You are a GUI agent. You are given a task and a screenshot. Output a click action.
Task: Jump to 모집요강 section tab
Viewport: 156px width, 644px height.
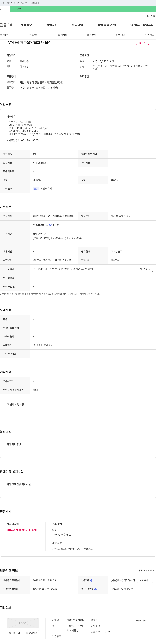coord(5,35)
